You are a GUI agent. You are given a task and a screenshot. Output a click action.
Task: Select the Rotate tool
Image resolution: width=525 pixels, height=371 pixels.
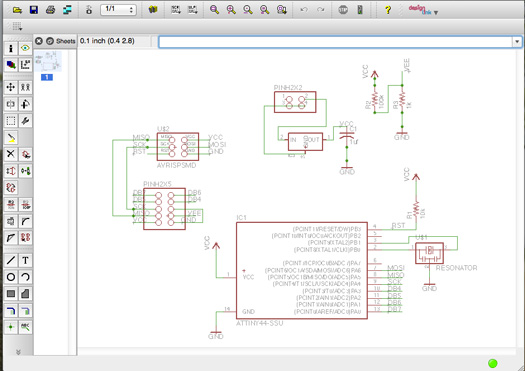(25, 104)
